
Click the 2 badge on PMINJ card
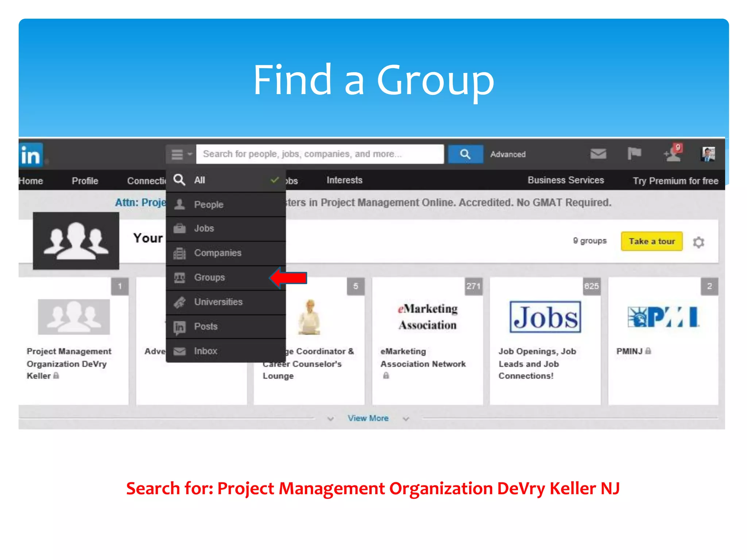[x=709, y=286]
